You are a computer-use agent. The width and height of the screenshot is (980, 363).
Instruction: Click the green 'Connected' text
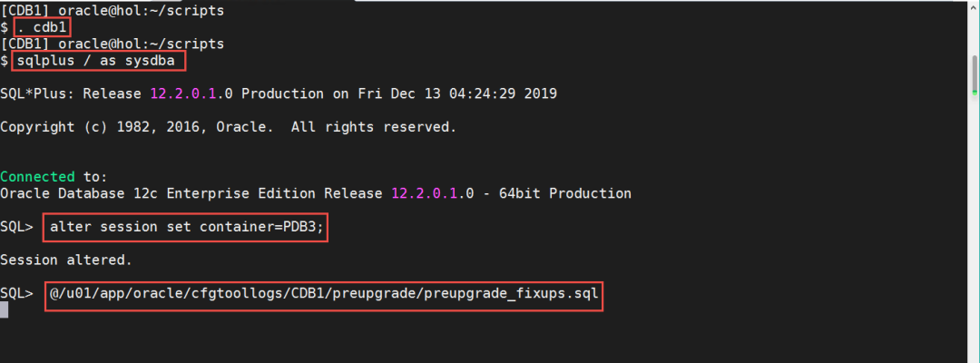[37, 176]
